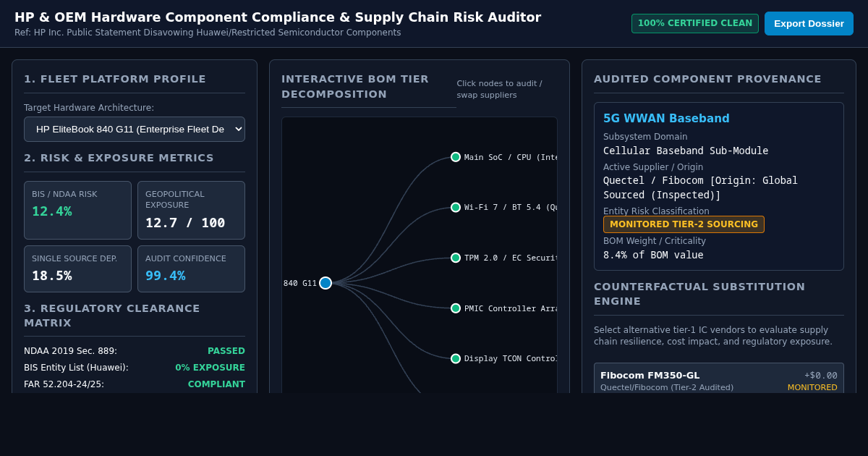Select the TPM 2.0 / EC Security node
Screen dimensions: 868x456
pyautogui.click(x=456, y=258)
